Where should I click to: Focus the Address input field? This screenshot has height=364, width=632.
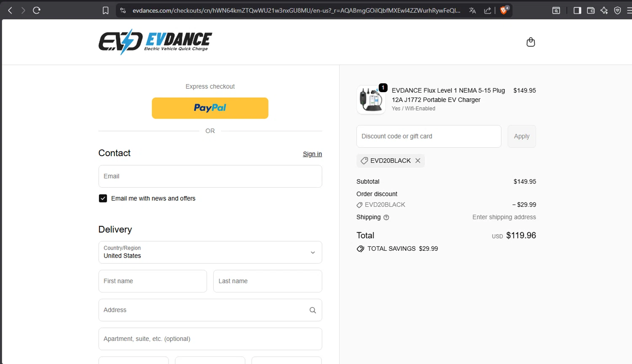coord(210,310)
